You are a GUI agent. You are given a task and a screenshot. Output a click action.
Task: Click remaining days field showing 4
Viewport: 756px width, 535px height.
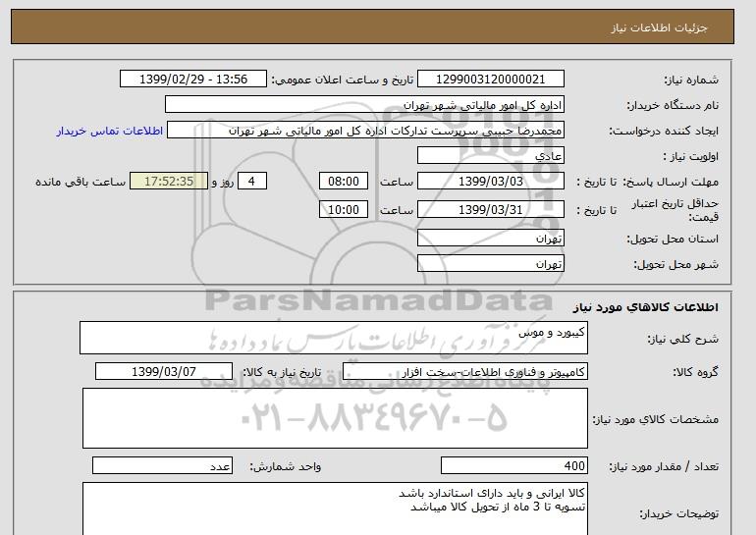[251, 182]
